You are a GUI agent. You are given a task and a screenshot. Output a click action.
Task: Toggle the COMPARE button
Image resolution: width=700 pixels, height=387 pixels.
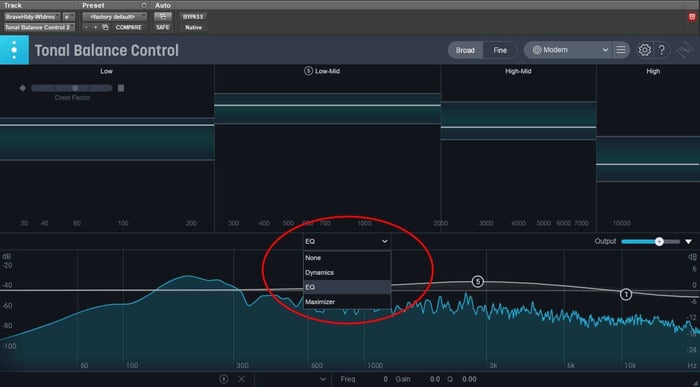tap(129, 27)
